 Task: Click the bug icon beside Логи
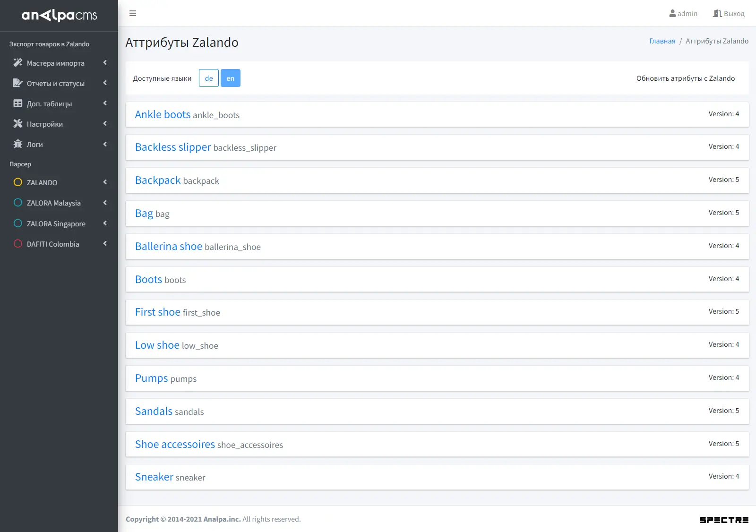pyautogui.click(x=18, y=144)
